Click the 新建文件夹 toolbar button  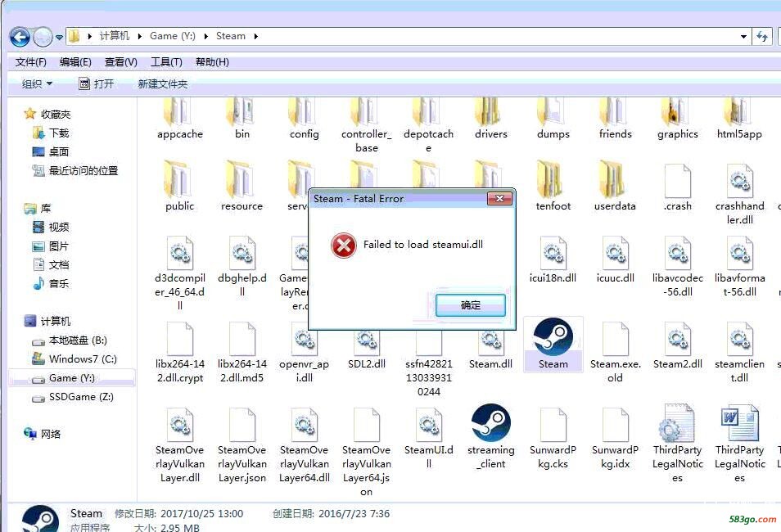pos(162,83)
